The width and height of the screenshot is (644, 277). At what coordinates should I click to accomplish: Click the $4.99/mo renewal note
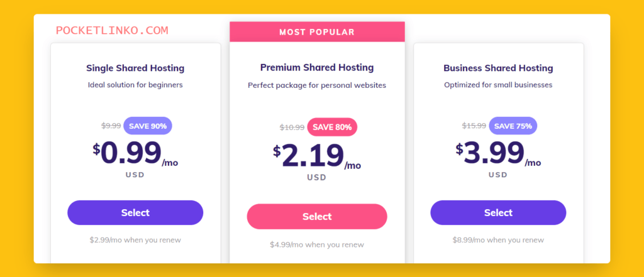click(317, 244)
